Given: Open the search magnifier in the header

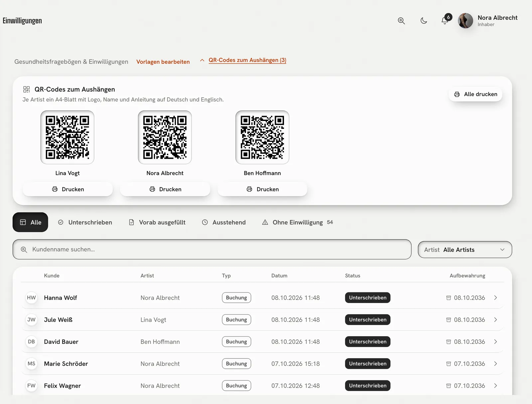Looking at the screenshot, I should point(401,21).
